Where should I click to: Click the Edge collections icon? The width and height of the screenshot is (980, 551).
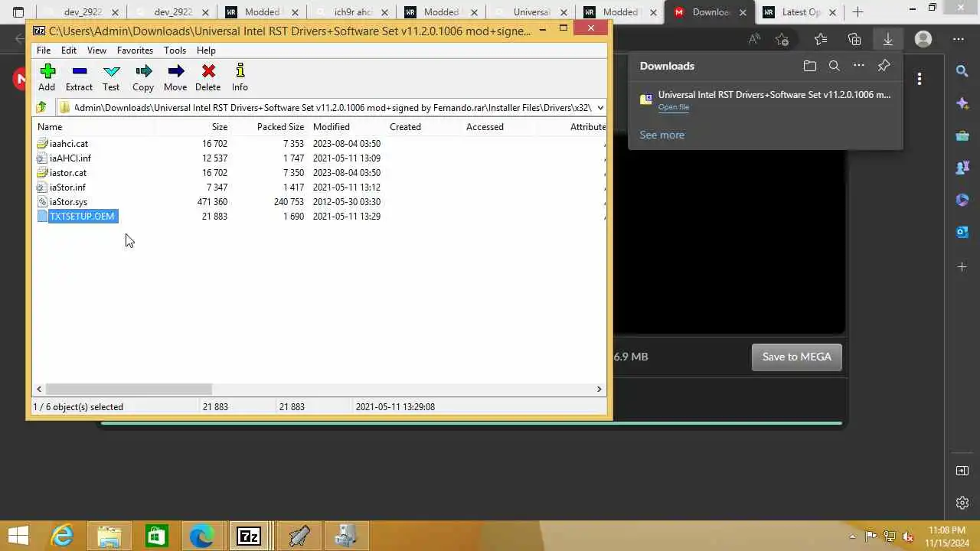click(x=854, y=39)
